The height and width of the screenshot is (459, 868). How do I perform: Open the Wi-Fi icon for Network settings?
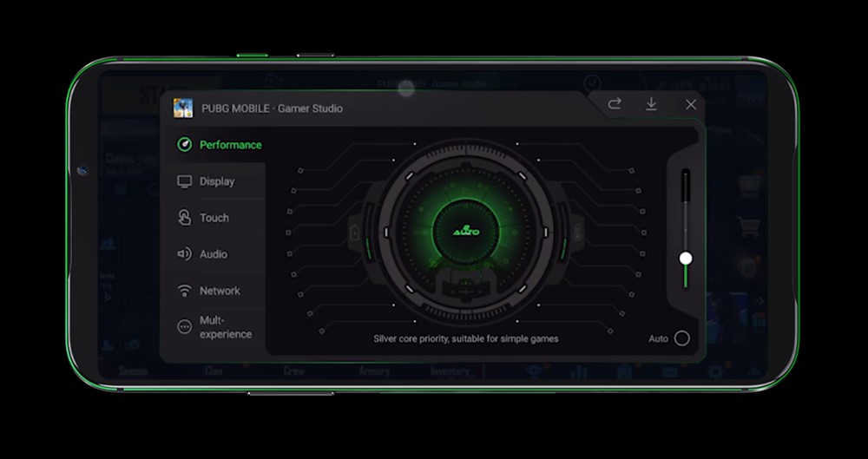(184, 291)
